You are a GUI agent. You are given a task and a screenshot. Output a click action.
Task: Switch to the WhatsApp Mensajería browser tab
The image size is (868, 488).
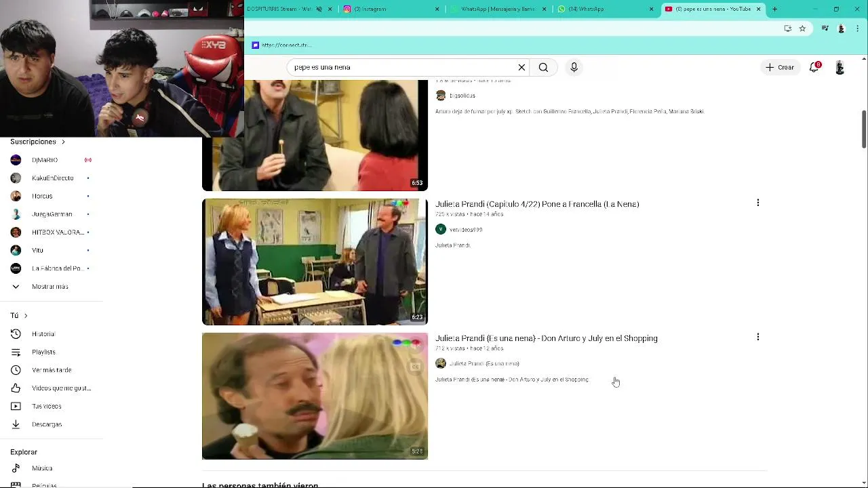(x=498, y=9)
